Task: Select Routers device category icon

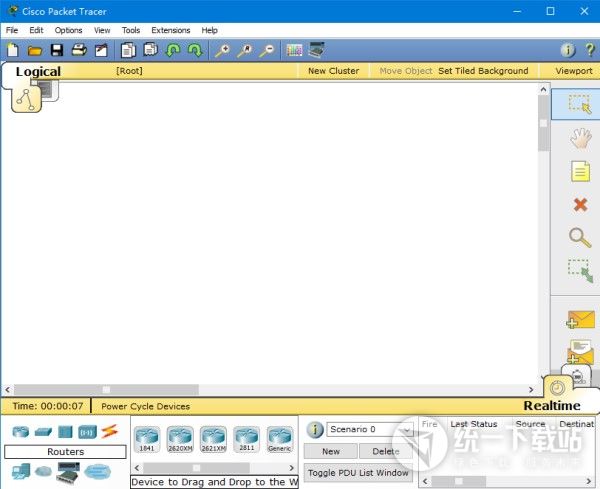Action: 21,432
